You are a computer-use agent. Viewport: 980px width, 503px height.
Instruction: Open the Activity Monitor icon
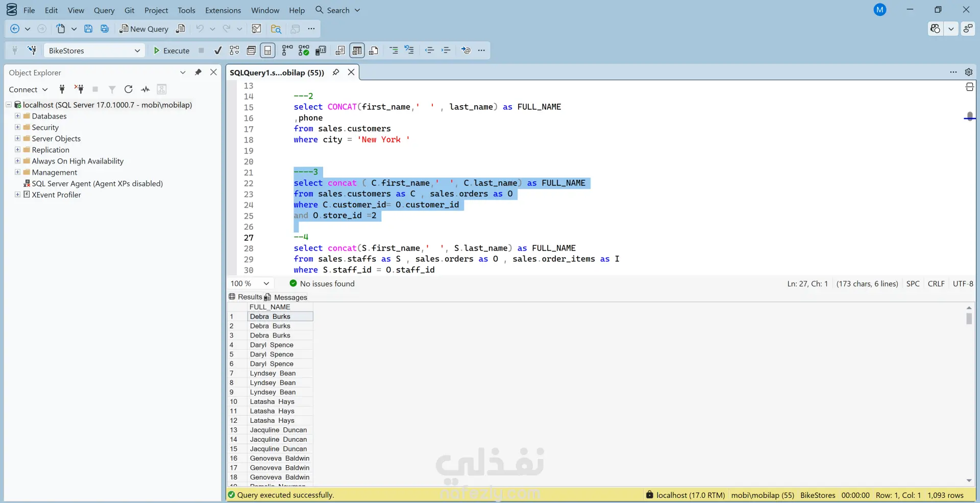pyautogui.click(x=257, y=29)
